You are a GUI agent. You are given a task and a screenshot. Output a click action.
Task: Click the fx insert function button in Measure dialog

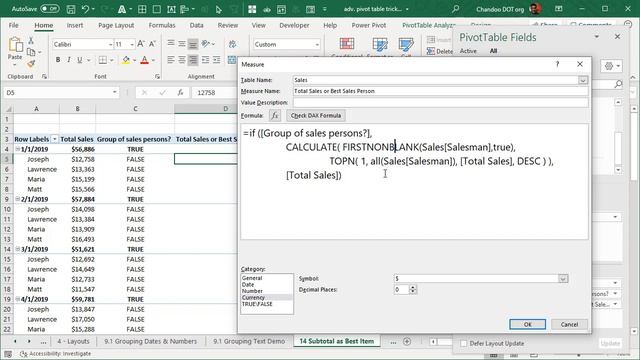[275, 116]
